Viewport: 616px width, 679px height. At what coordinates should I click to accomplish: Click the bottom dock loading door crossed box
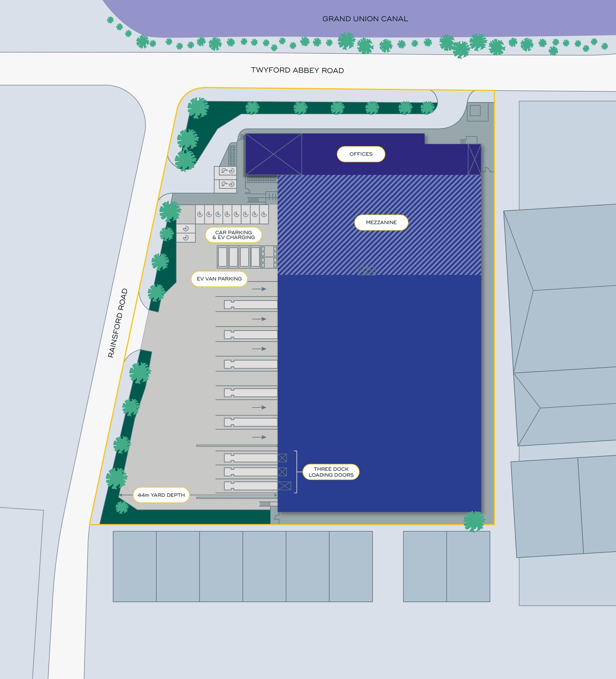[284, 486]
